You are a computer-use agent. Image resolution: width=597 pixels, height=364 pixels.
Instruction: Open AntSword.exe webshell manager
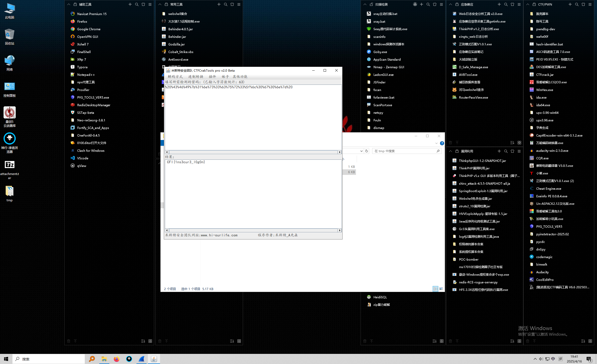click(x=178, y=59)
